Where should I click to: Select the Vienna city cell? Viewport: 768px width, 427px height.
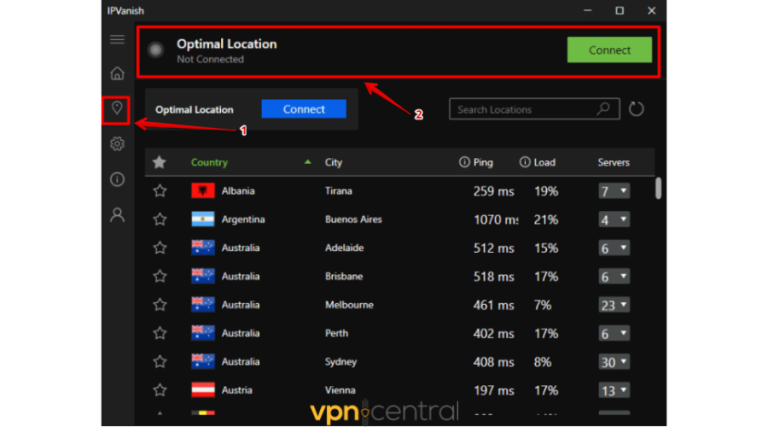(340, 390)
